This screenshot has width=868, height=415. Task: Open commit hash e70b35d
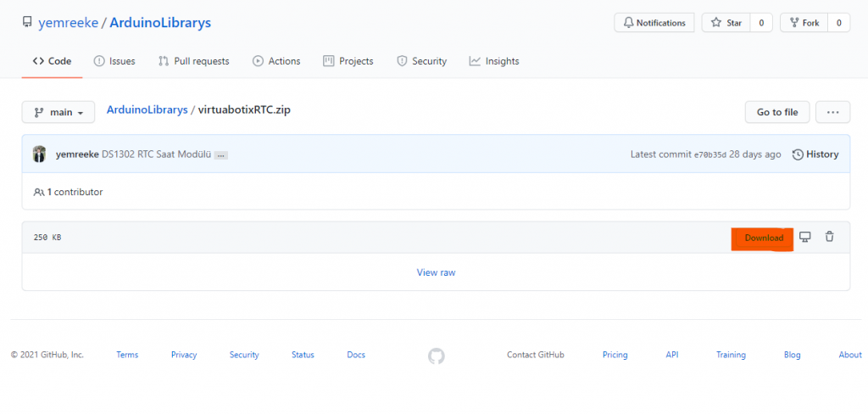tap(710, 154)
